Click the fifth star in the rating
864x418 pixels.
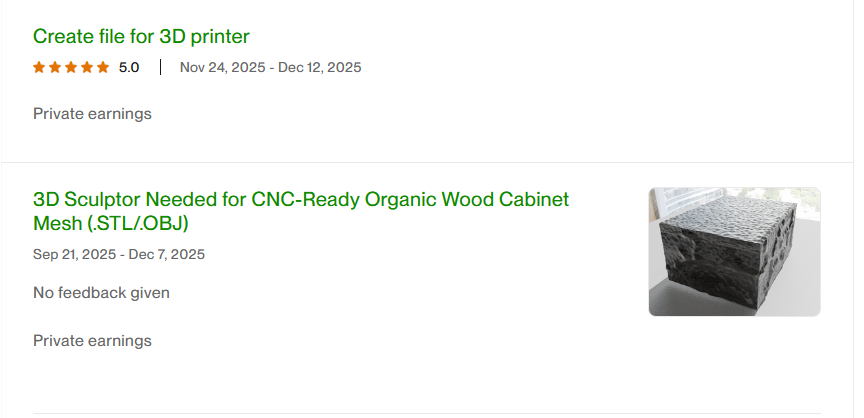tap(103, 68)
